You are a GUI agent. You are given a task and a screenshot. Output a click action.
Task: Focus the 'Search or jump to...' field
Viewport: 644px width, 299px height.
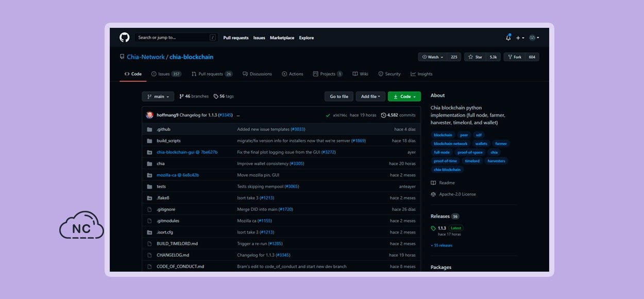click(176, 38)
